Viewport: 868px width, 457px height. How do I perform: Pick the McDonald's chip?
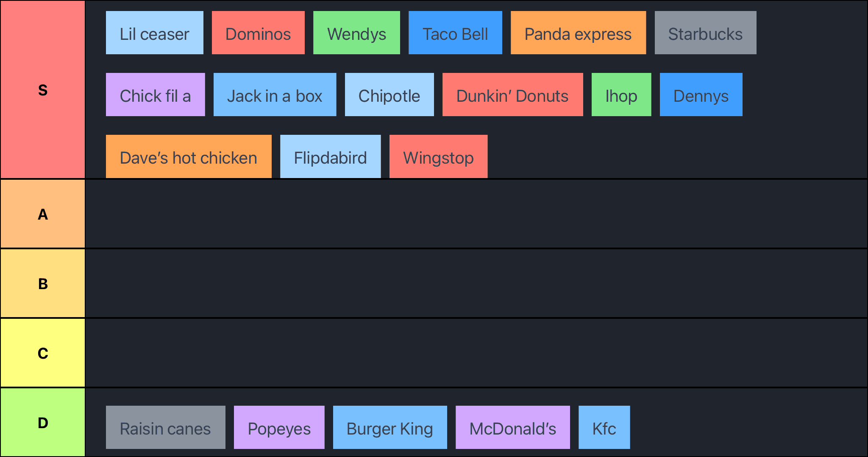pos(512,428)
